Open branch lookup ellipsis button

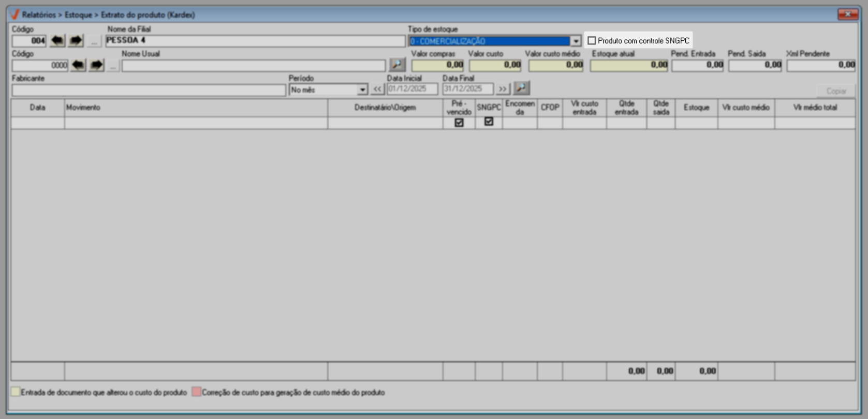point(94,40)
